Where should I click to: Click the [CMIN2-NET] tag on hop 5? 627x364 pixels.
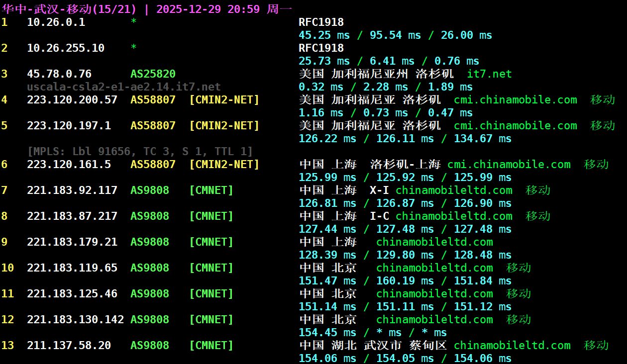coord(224,126)
